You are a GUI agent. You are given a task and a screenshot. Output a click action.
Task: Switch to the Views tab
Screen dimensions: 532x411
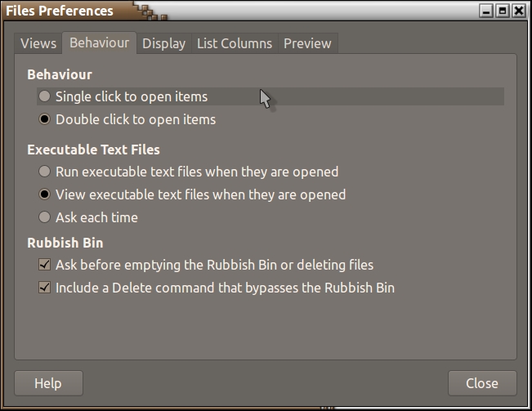click(38, 43)
